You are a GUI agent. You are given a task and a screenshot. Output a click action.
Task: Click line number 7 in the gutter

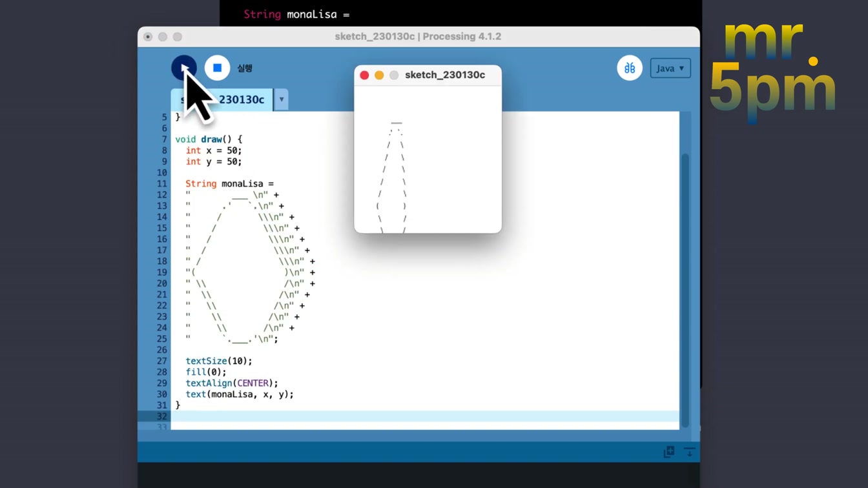(x=164, y=139)
